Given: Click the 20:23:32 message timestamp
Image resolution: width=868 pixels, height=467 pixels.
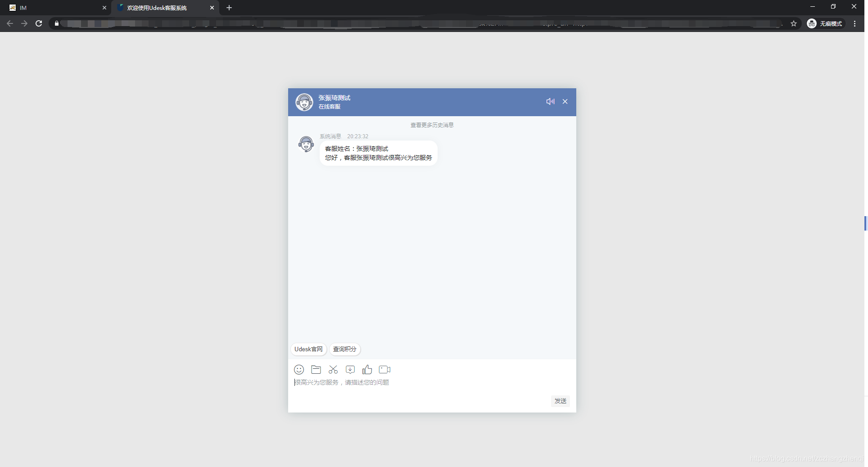Looking at the screenshot, I should click(357, 136).
